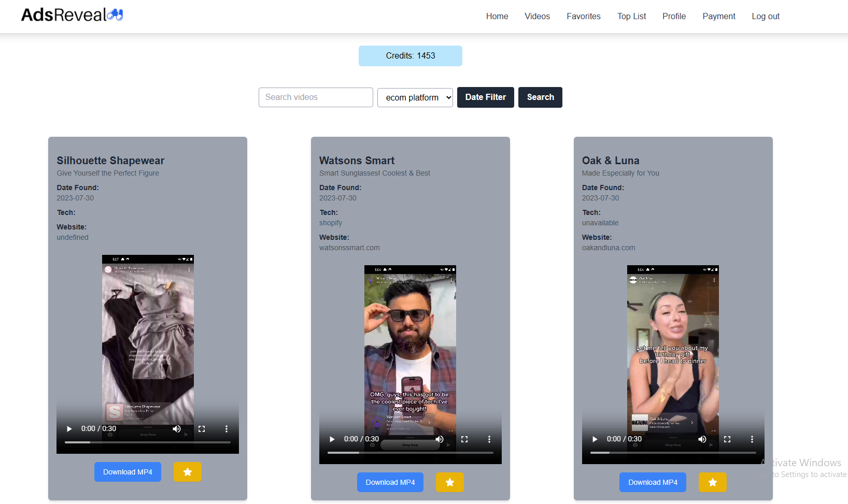Click the 'unavailable' tech value

pyautogui.click(x=600, y=223)
